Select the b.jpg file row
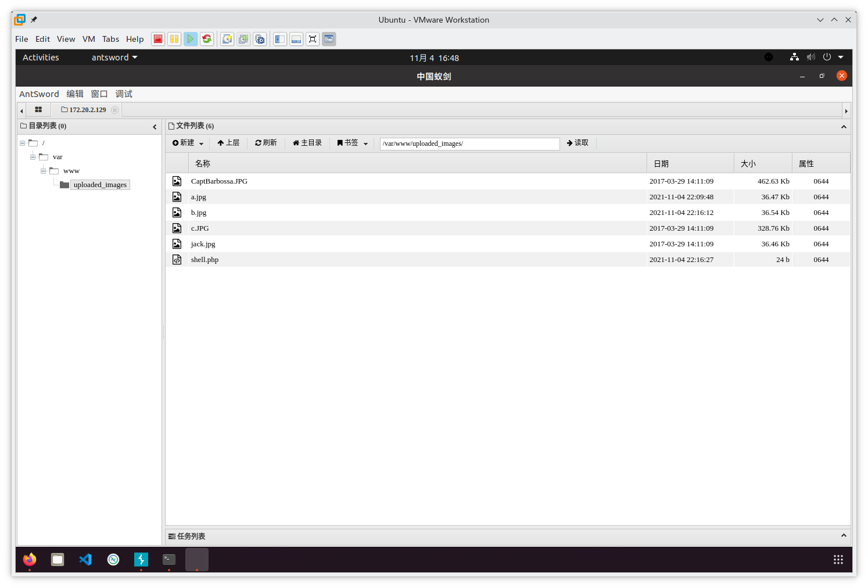 tap(508, 213)
